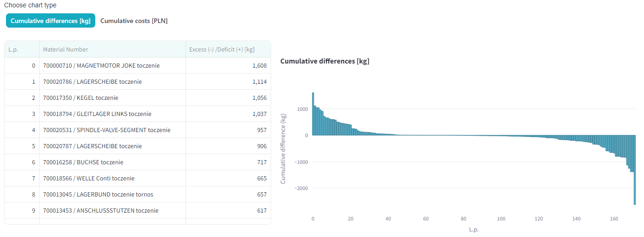Click the KEGEL toczenie material cell
The image size is (644, 237).
(x=112, y=98)
